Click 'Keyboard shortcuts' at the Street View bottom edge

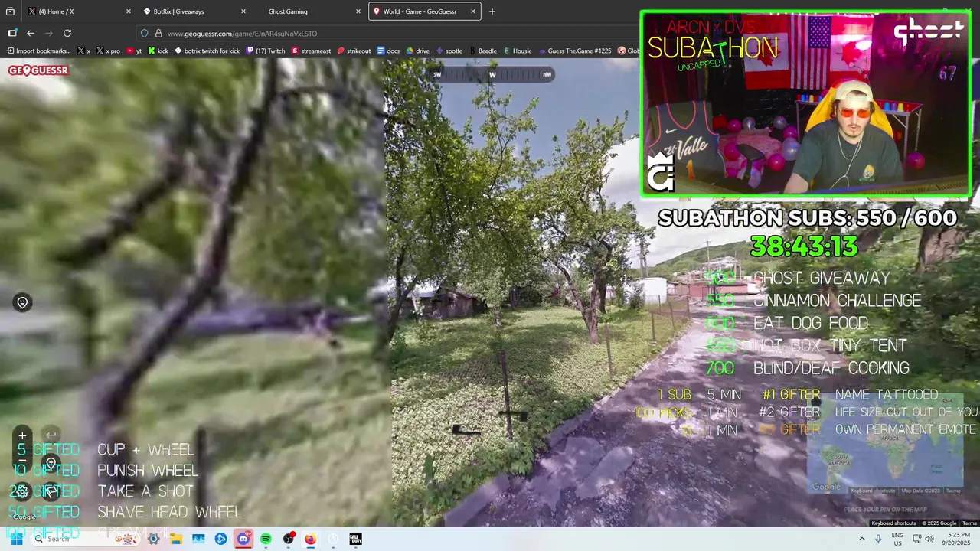point(893,523)
